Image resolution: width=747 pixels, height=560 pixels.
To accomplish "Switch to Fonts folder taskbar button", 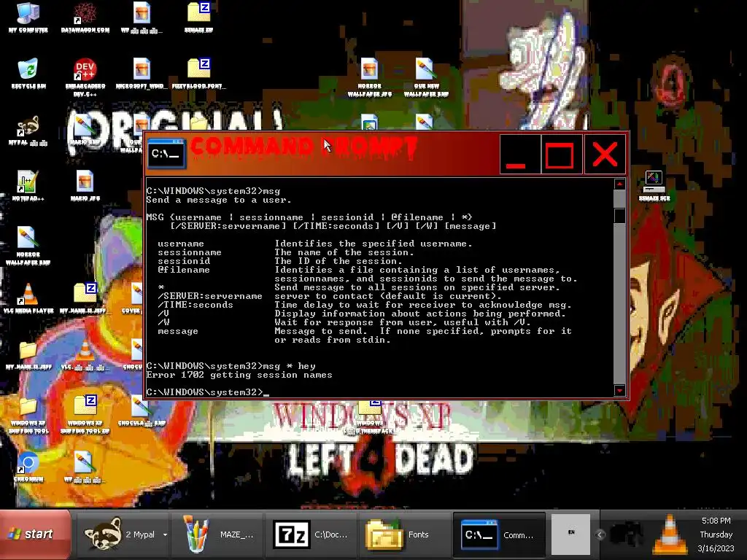I will coord(404,534).
